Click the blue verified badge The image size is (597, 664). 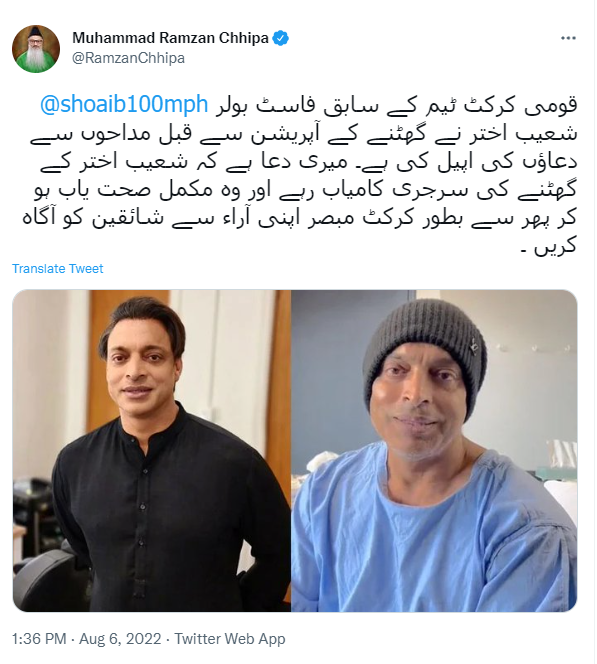tap(280, 38)
